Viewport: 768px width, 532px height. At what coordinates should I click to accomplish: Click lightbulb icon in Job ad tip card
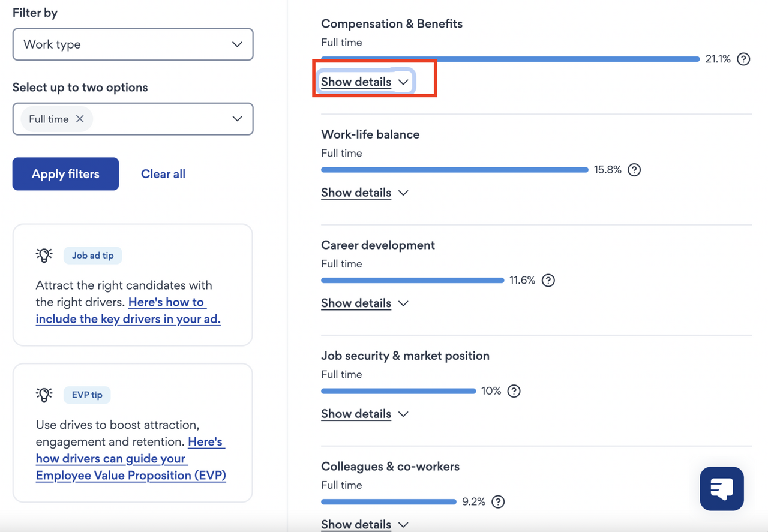point(44,255)
